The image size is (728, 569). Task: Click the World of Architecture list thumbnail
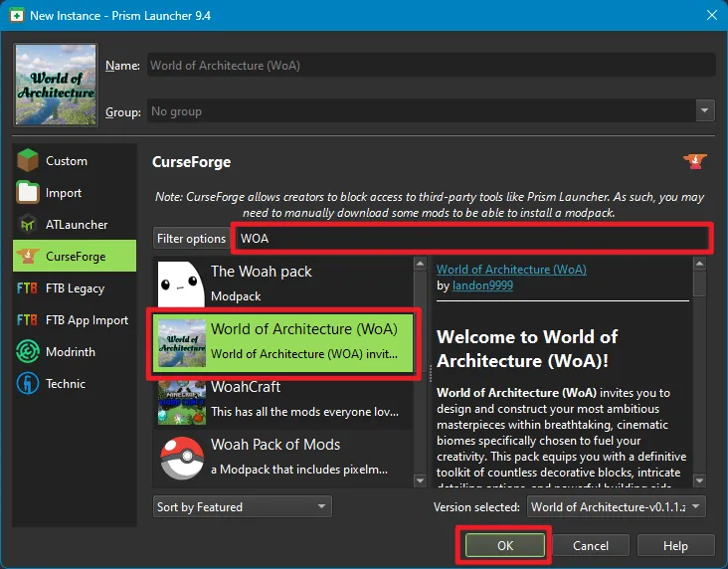[x=182, y=343]
